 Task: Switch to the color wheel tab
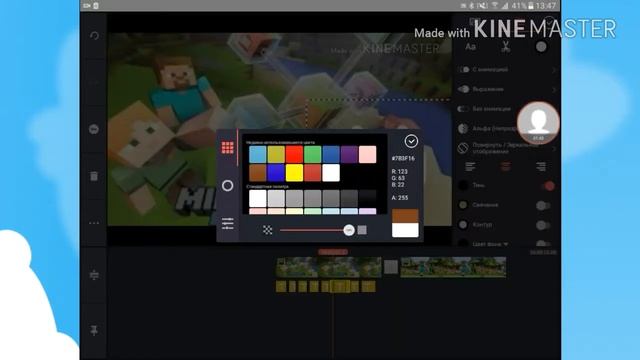[x=227, y=186]
